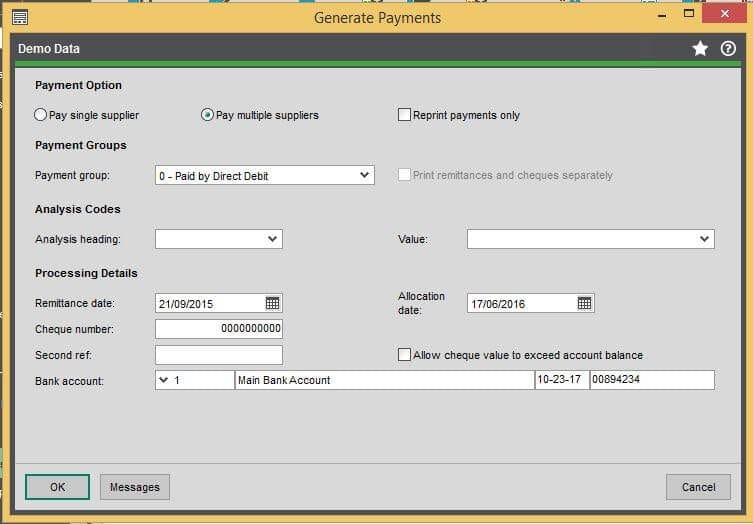This screenshot has width=753, height=524.
Task: Click the sort code field 10-23-17
Action: pos(562,380)
